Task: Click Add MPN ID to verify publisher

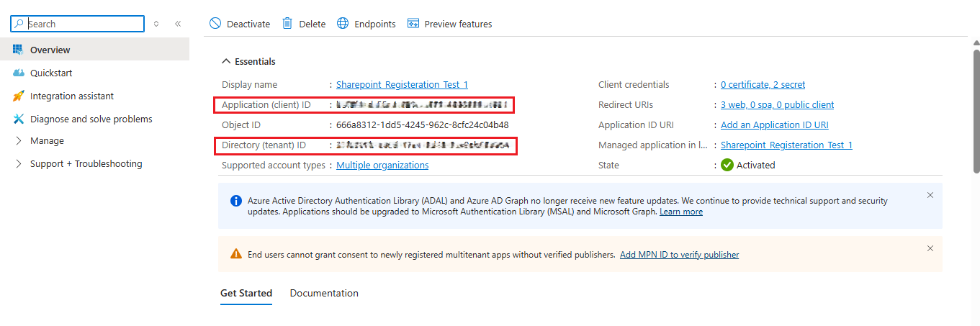Action: click(679, 254)
